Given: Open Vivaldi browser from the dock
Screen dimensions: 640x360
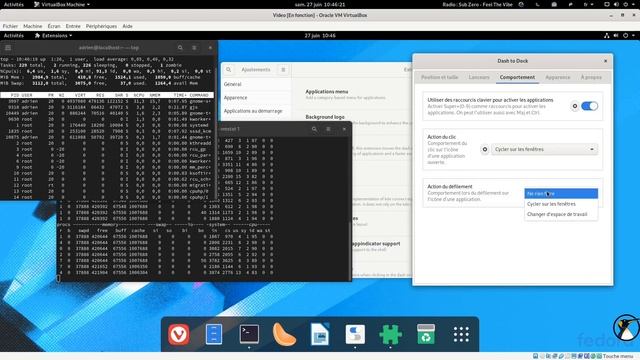Looking at the screenshot, I should [179, 334].
